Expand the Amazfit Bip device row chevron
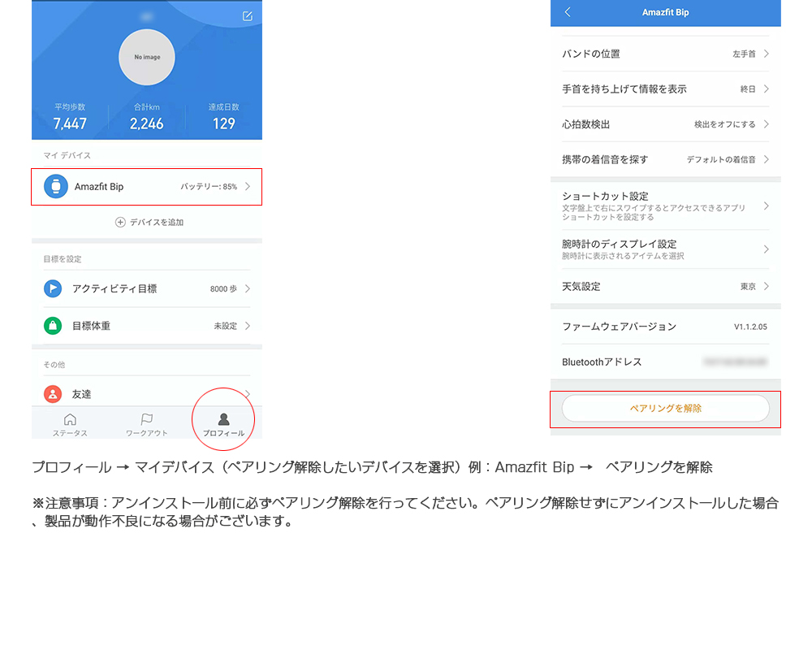This screenshot has width=812, height=650. (x=248, y=186)
